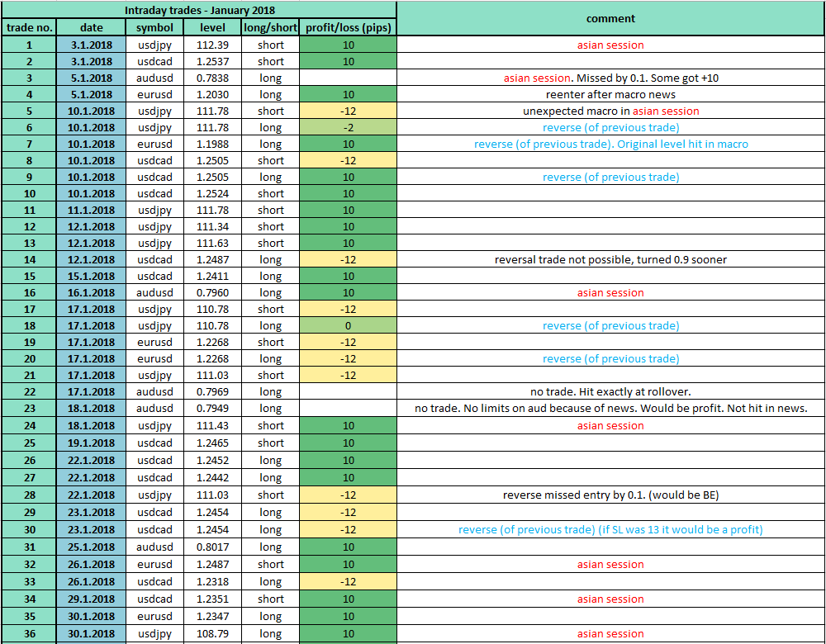Select the 'level' column header
The width and height of the screenshot is (826, 644).
pyautogui.click(x=212, y=27)
